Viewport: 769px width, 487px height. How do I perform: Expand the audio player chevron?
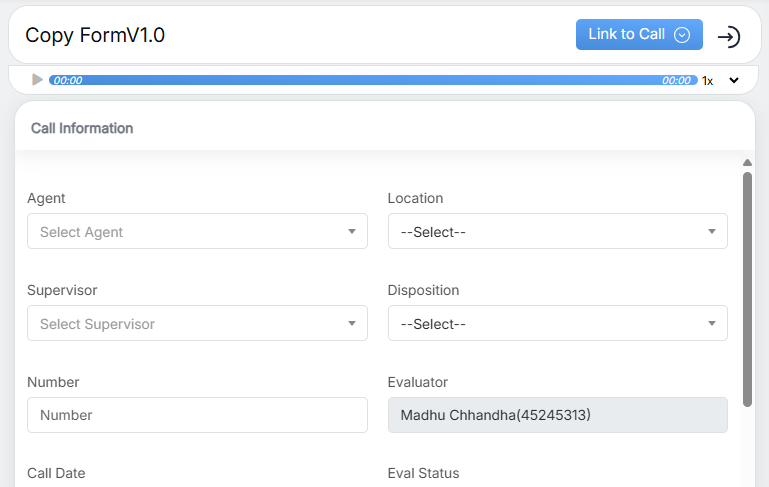734,81
